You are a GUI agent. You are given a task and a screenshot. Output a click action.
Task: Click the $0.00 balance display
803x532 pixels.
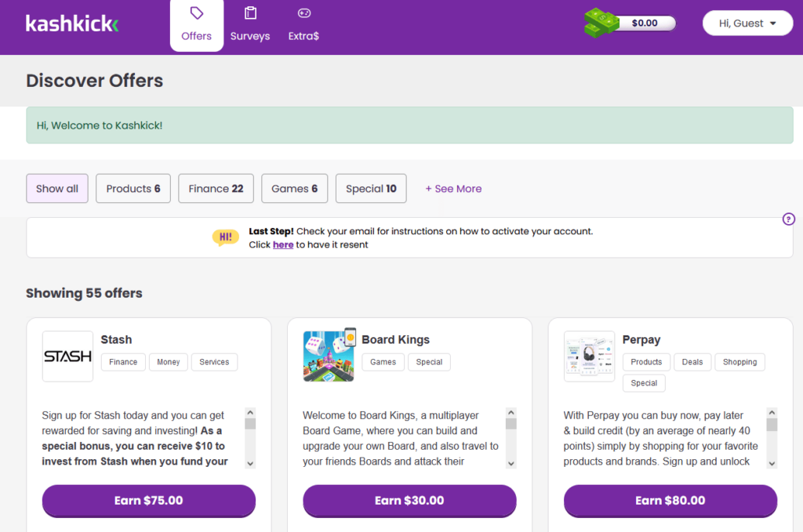tap(645, 23)
